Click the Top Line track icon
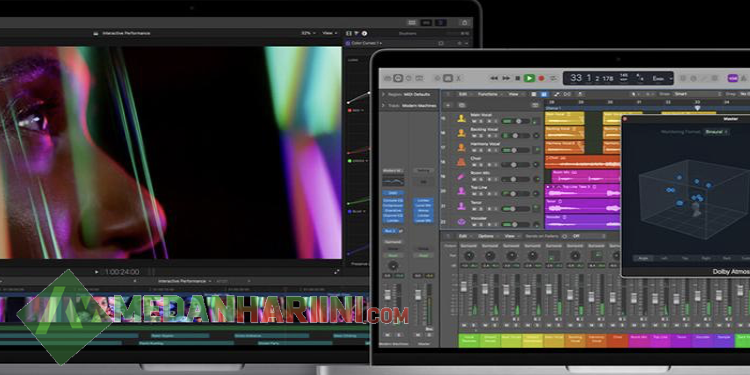 coord(461,191)
